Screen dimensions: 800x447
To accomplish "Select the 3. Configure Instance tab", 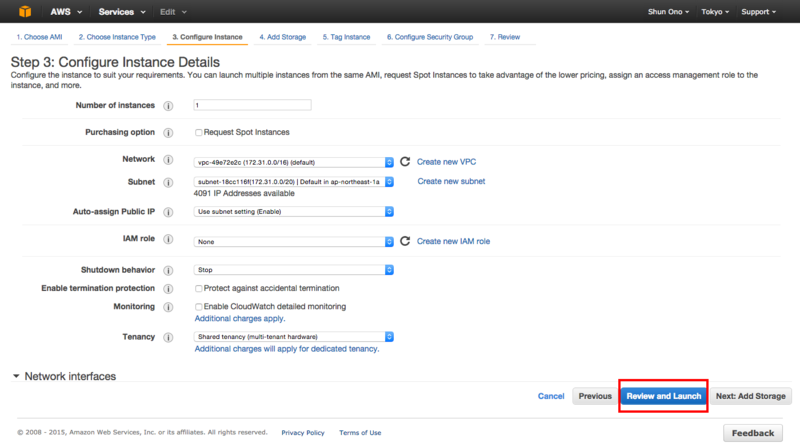I will click(x=207, y=37).
